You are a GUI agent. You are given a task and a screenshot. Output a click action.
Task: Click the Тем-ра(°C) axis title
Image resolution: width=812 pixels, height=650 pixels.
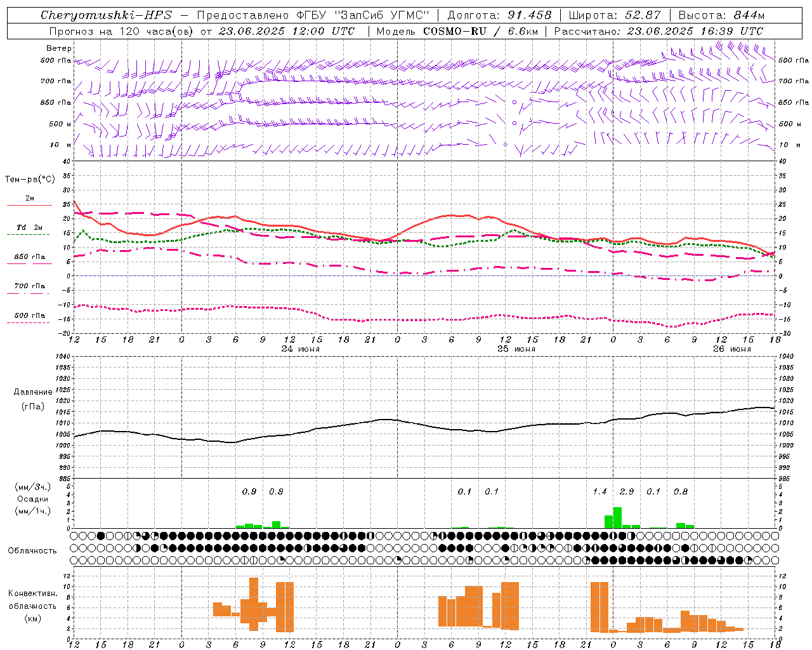(30, 180)
